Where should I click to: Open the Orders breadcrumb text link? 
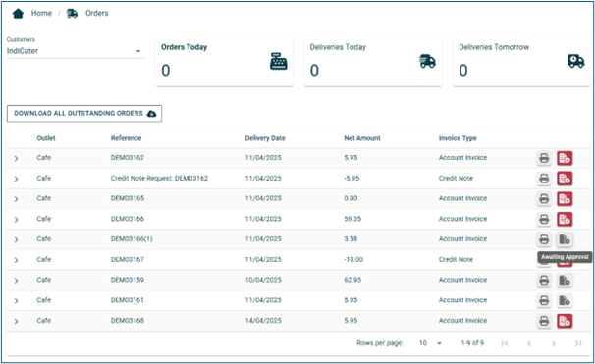[97, 14]
